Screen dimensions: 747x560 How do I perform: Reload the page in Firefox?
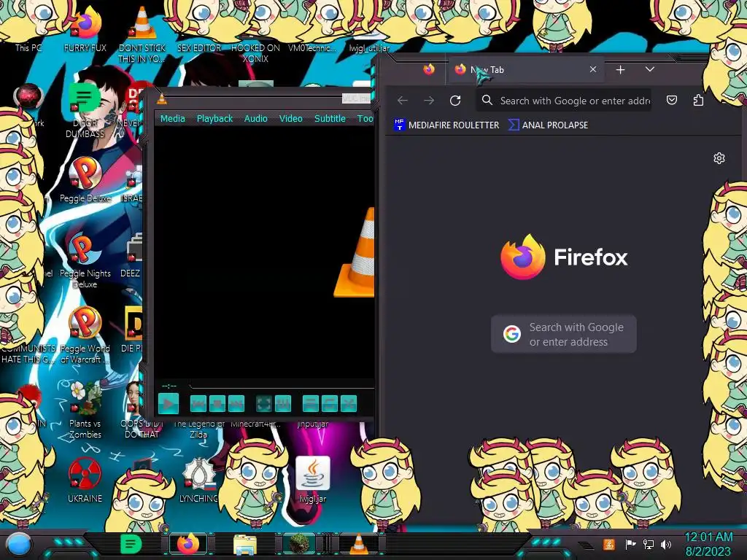[x=455, y=101]
